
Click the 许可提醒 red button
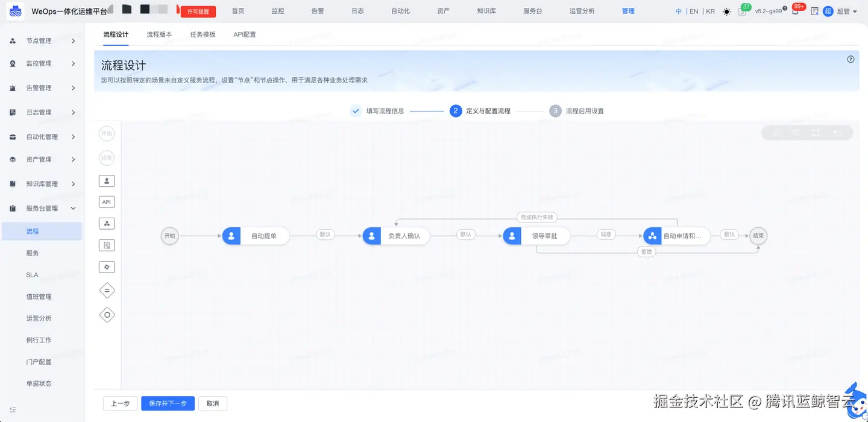pyautogui.click(x=198, y=11)
